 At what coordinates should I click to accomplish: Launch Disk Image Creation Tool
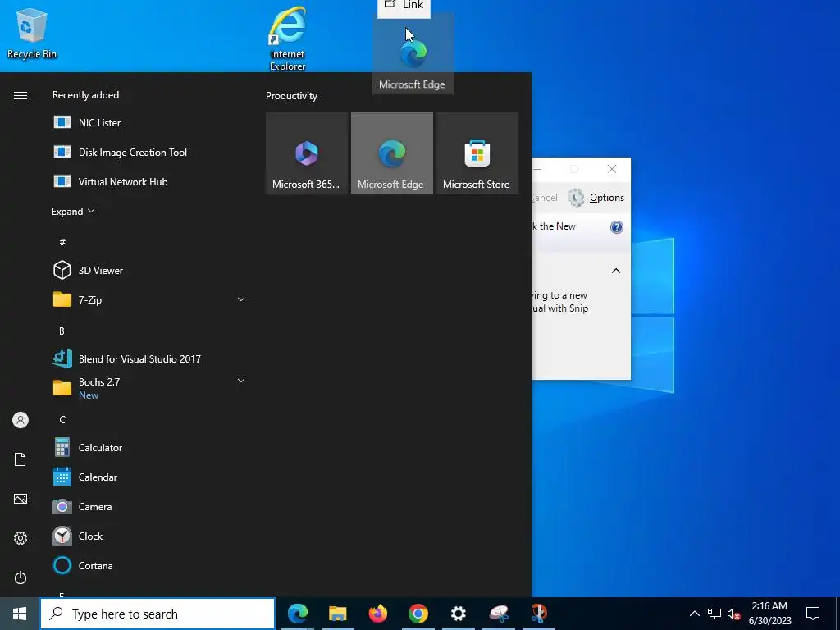coord(148,152)
